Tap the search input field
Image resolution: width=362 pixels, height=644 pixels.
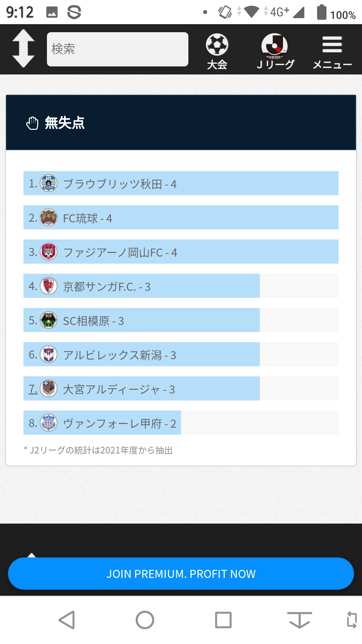click(117, 49)
